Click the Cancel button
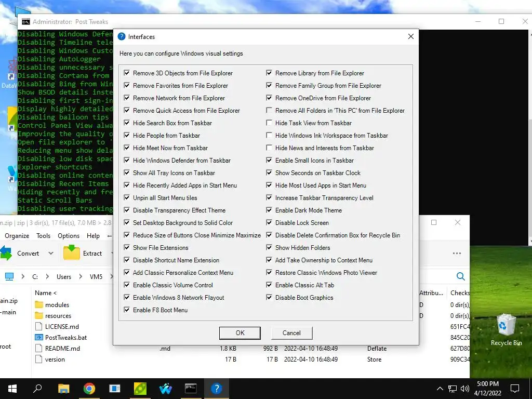 point(291,333)
